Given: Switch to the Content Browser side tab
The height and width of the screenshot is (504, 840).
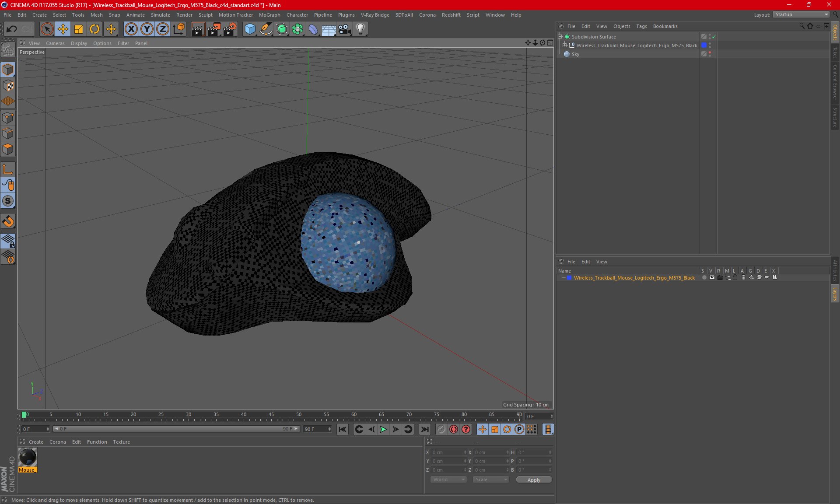Looking at the screenshot, I should (835, 82).
